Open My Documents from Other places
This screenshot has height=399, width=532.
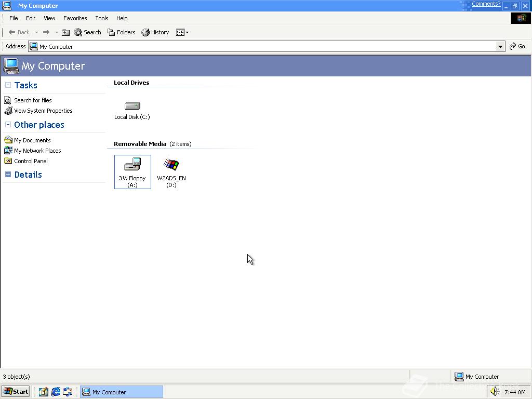click(x=32, y=140)
